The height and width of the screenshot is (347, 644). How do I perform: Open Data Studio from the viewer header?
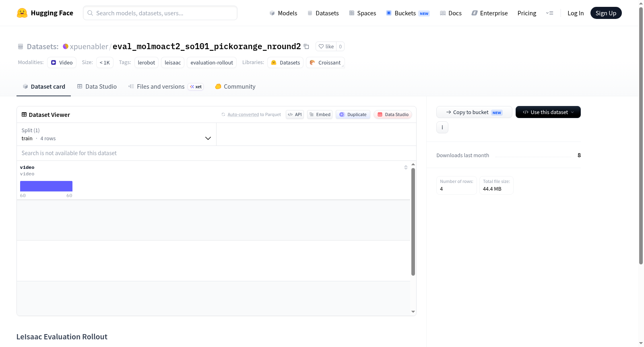click(393, 114)
